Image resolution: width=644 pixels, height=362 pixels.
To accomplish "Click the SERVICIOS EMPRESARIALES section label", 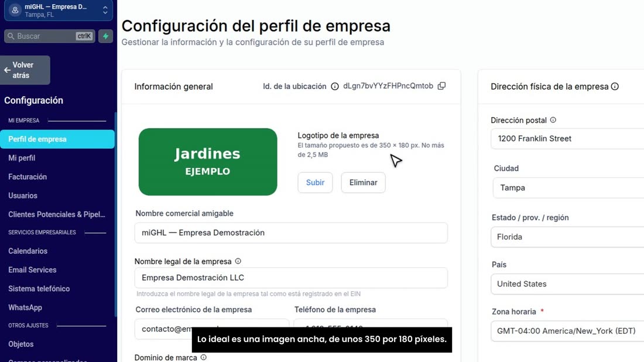I will 42,233.
